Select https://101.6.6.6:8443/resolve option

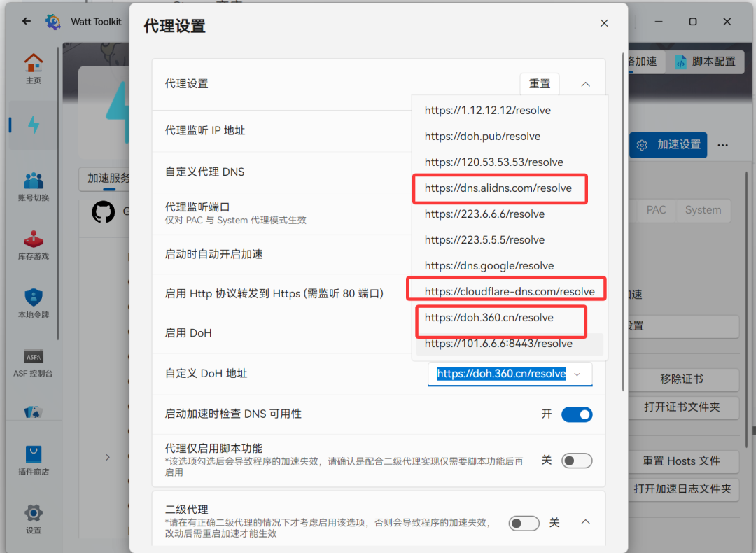510,344
